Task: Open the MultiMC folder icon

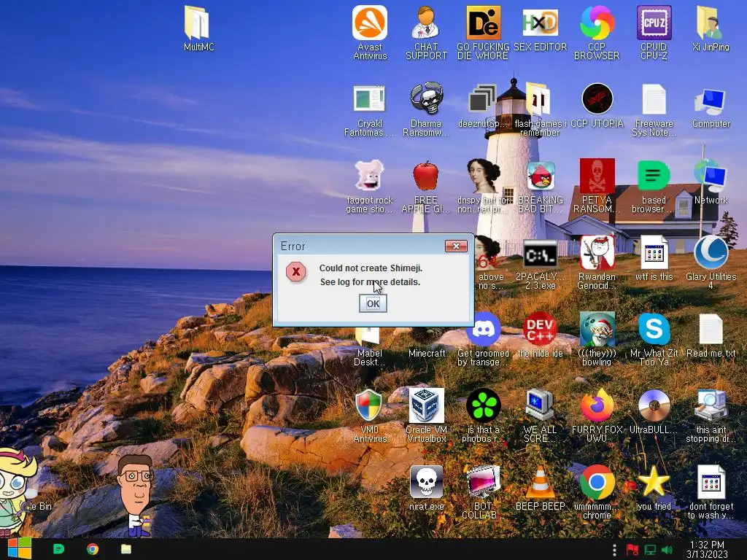Action: point(198,23)
